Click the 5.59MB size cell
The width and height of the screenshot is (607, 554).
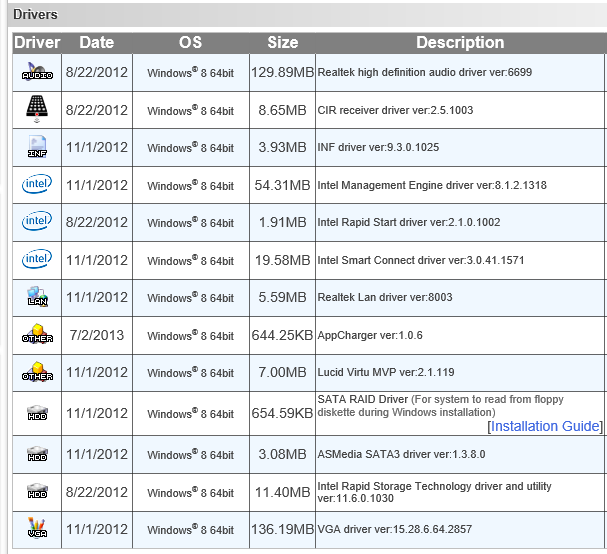coord(283,297)
